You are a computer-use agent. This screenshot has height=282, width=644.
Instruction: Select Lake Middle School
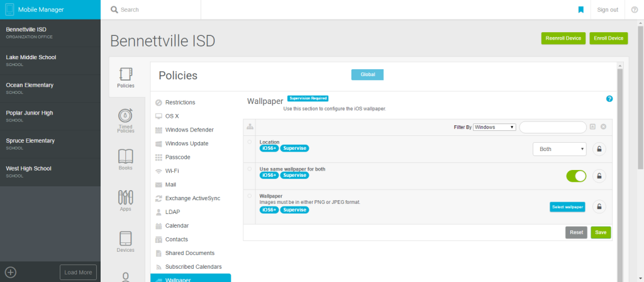click(x=50, y=60)
